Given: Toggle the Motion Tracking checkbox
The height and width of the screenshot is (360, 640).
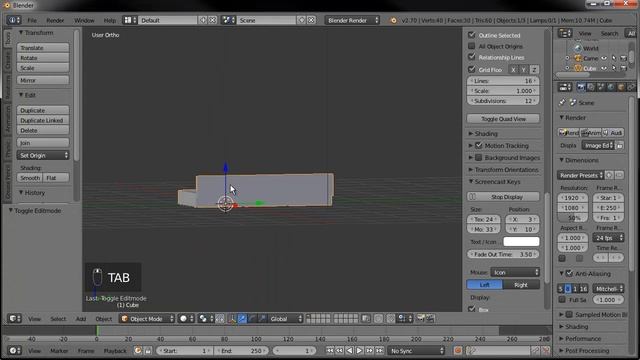Looking at the screenshot, I should coord(479,145).
